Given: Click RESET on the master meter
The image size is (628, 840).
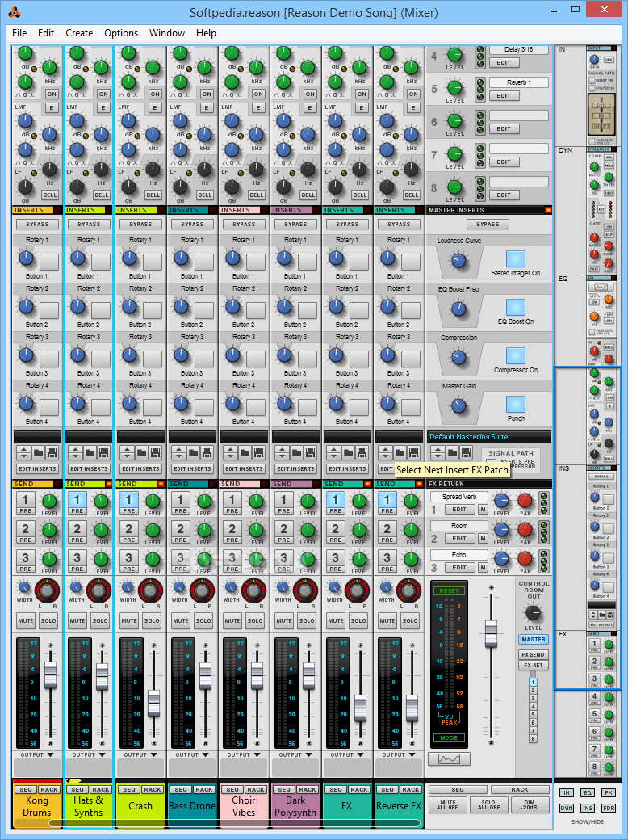Looking at the screenshot, I should pyautogui.click(x=449, y=591).
